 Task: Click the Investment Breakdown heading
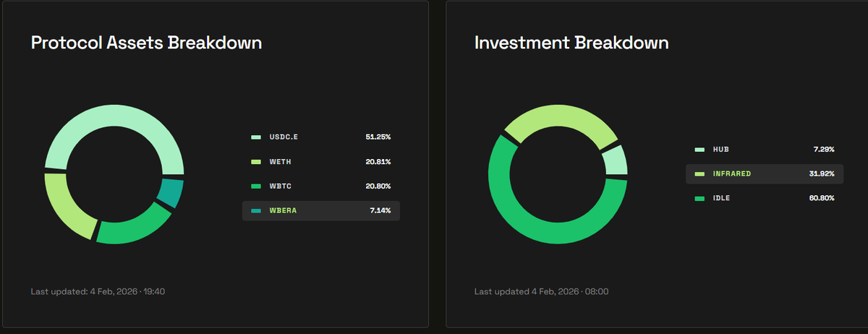click(x=571, y=43)
